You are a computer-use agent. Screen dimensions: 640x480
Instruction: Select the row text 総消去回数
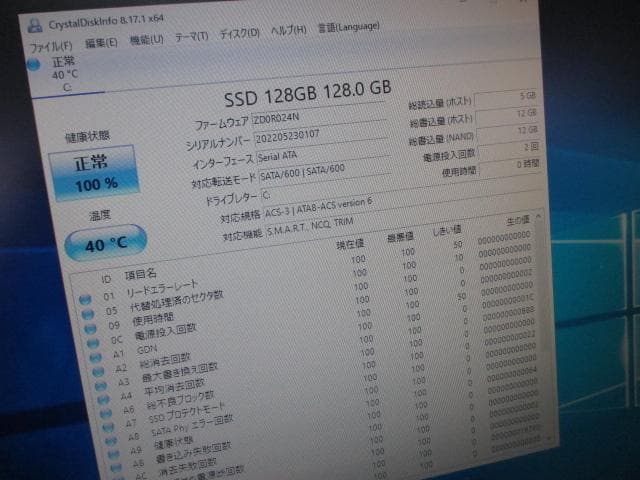click(x=165, y=360)
